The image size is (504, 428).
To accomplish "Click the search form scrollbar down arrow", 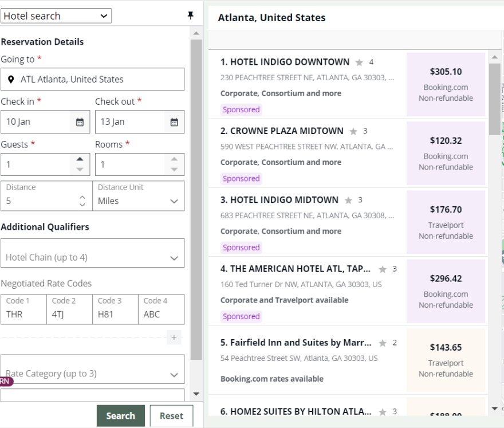I will (196, 394).
